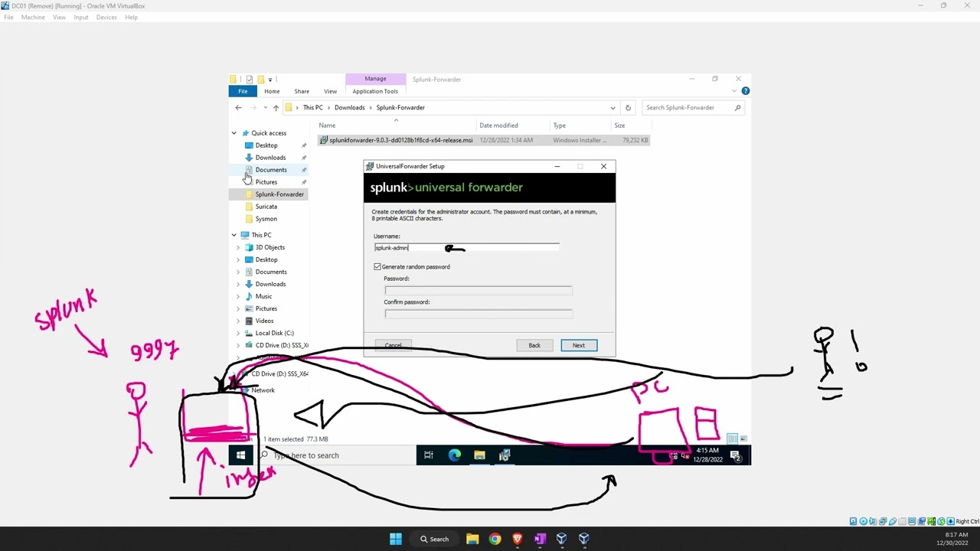Open VirtualBox Machine menu
The height and width of the screenshot is (551, 980).
coord(33,17)
